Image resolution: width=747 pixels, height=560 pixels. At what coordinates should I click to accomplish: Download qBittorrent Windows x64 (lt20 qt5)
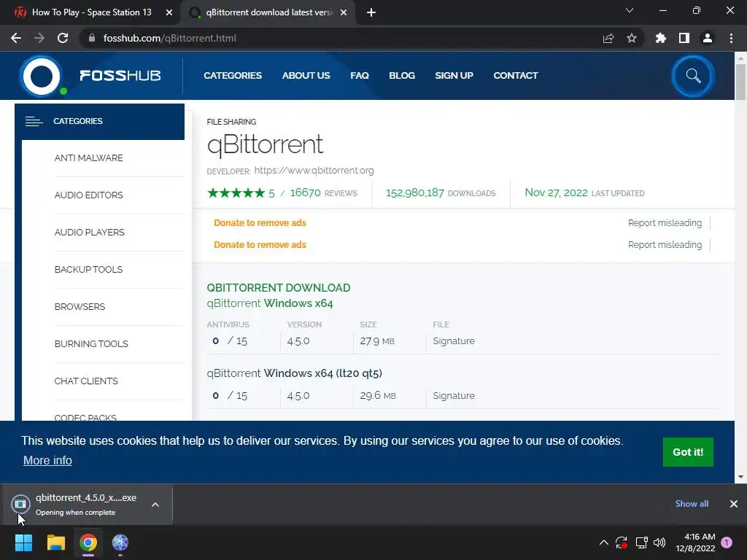(295, 373)
